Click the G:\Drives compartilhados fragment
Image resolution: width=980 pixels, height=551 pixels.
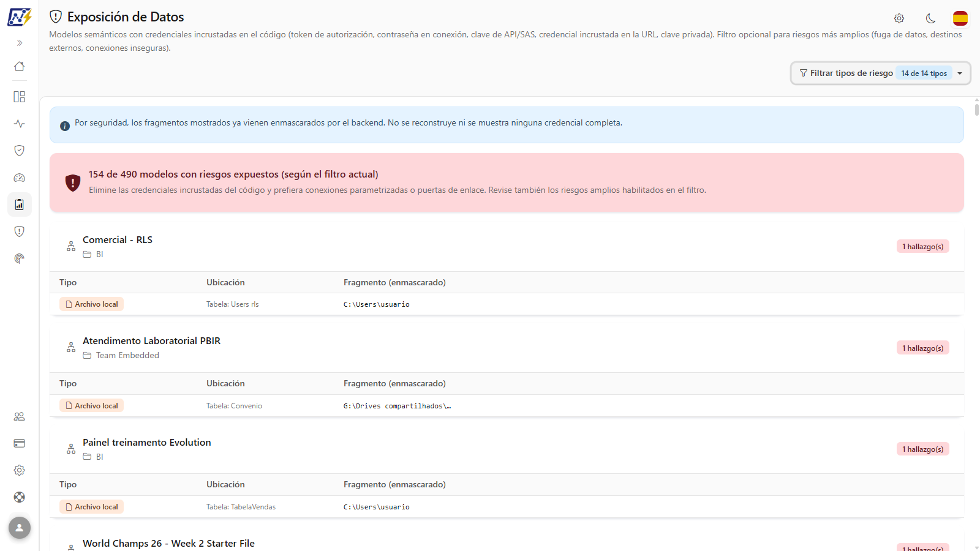(397, 406)
